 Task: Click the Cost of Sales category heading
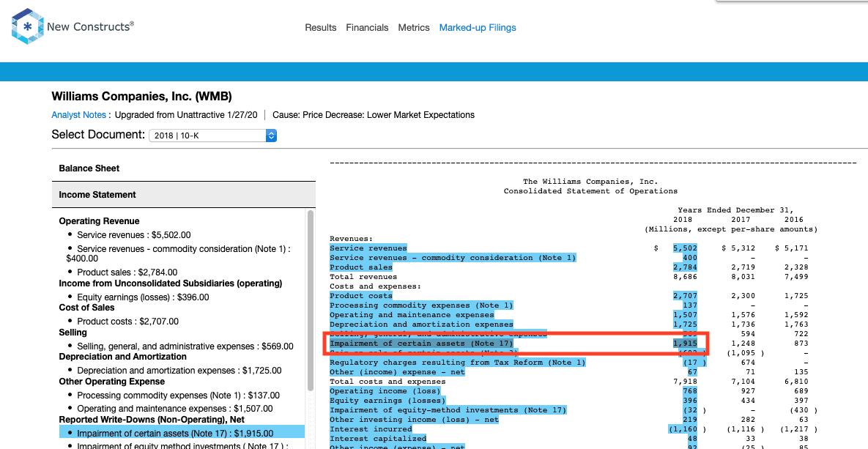[87, 308]
